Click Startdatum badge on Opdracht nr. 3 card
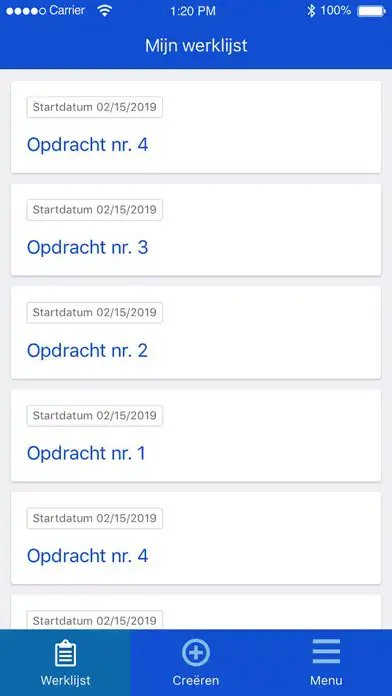The height and width of the screenshot is (696, 392). pos(95,210)
